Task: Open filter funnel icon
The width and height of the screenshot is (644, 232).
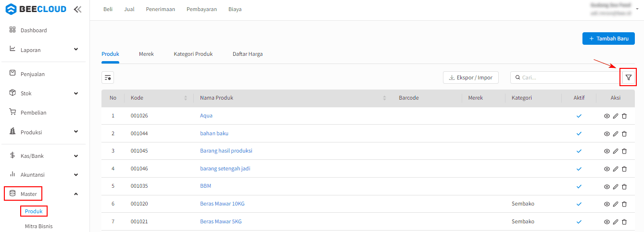Action: [x=629, y=77]
